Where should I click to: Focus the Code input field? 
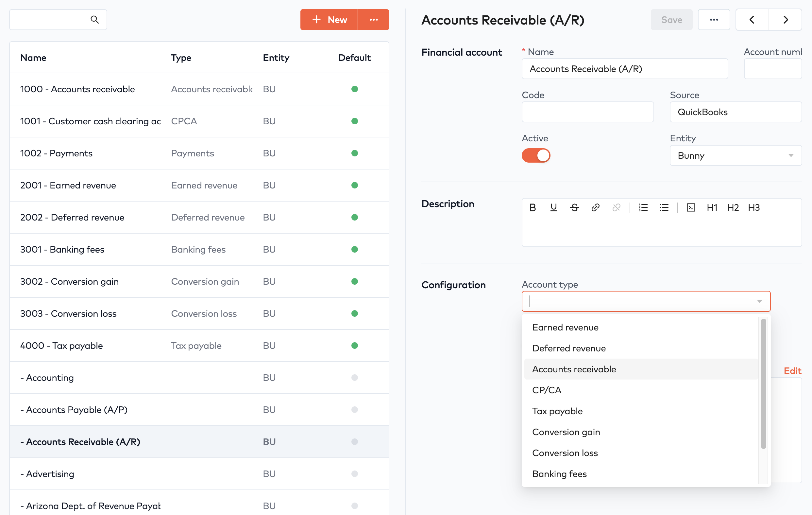click(587, 112)
